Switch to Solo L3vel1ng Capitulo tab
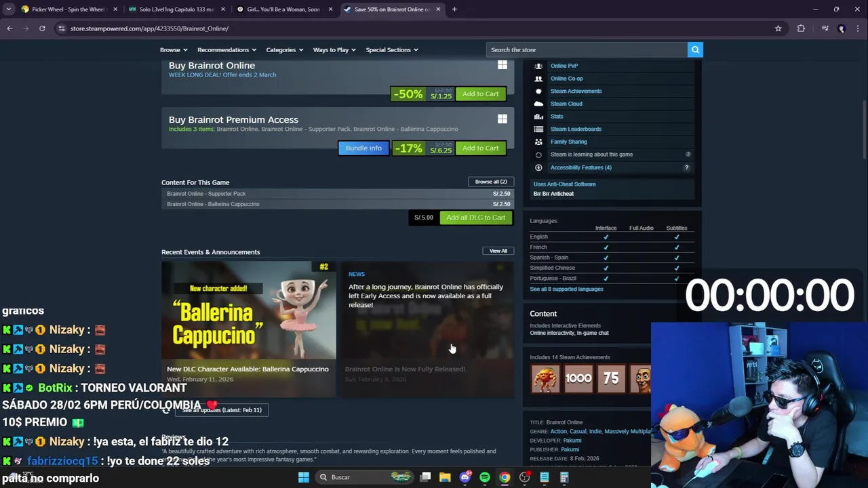Viewport: 868px width, 488px height. pyautogui.click(x=176, y=9)
